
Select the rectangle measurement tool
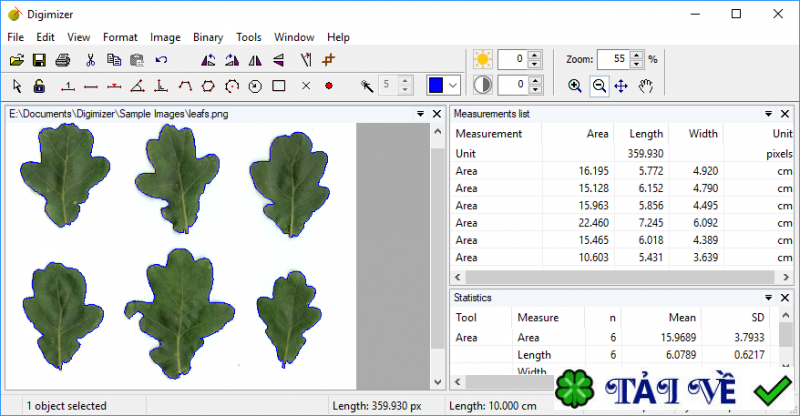coord(280,86)
